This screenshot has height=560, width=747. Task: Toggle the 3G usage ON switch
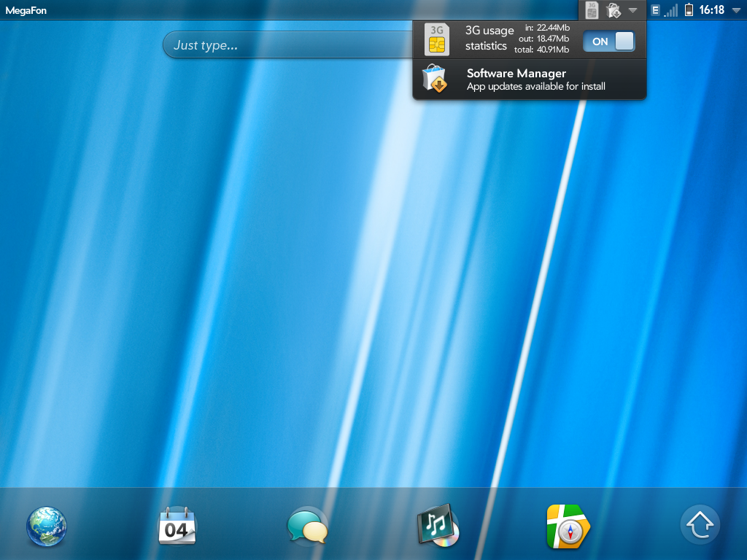point(608,42)
